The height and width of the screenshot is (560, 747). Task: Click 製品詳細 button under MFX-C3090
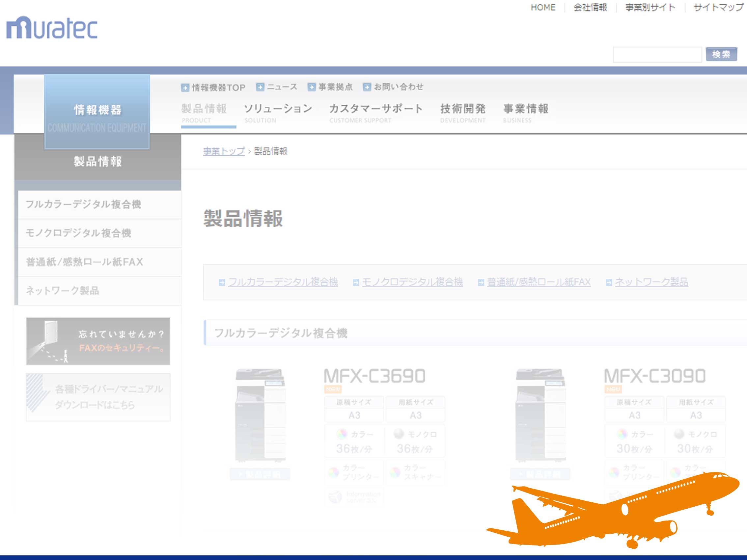[540, 474]
